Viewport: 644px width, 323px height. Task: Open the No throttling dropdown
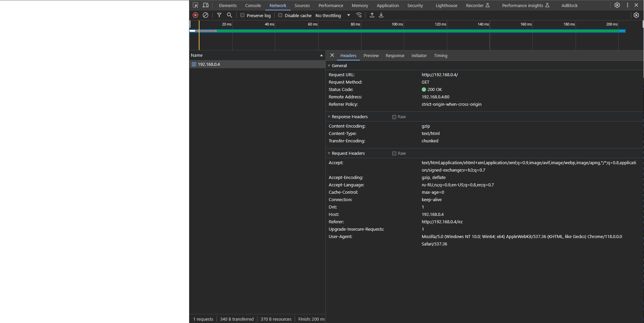tap(333, 15)
